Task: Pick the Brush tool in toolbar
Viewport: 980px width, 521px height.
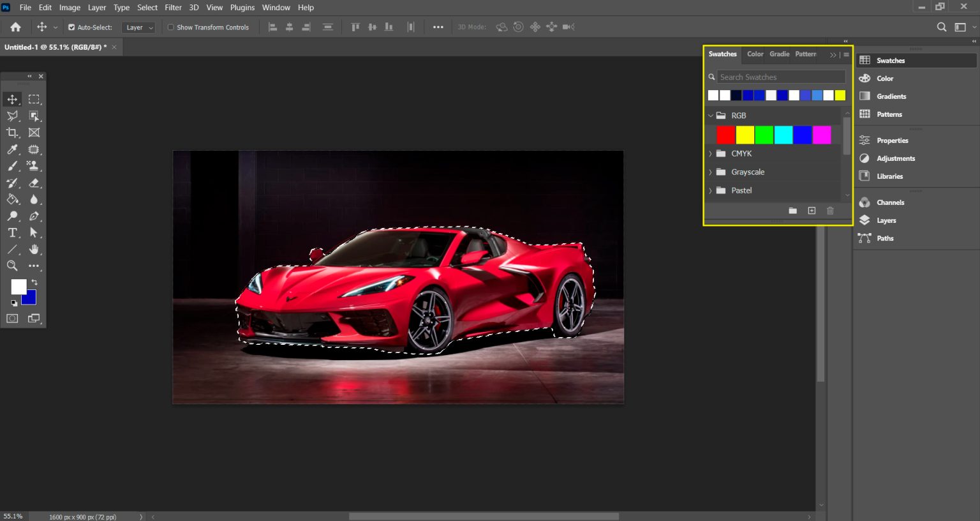Action: [12, 166]
